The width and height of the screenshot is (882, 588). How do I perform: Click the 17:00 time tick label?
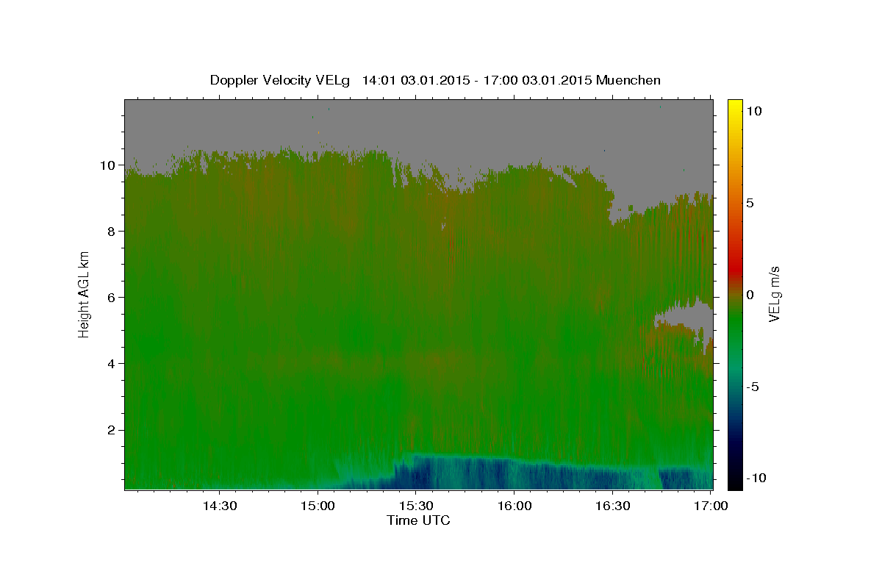[x=711, y=506]
